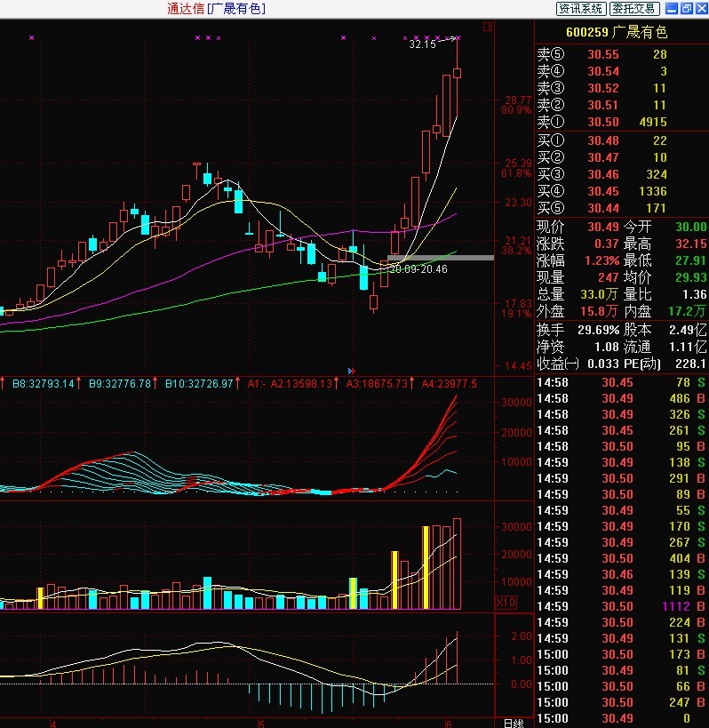Click the 14:58 tick row with 78 S
The image size is (709, 728).
(x=622, y=382)
